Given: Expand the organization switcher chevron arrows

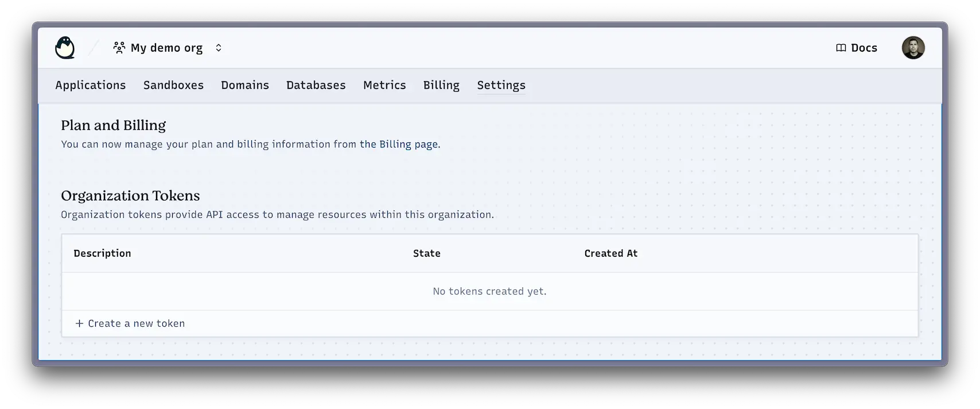Looking at the screenshot, I should [219, 48].
